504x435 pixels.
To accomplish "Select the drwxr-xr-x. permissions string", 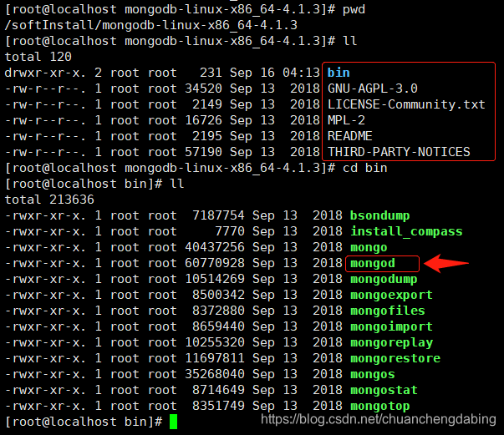I will click(x=45, y=73).
